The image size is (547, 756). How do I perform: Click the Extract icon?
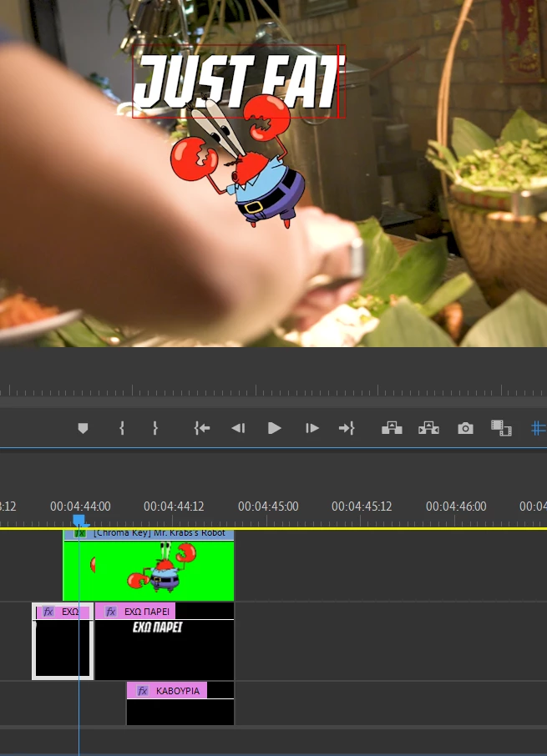tap(428, 428)
